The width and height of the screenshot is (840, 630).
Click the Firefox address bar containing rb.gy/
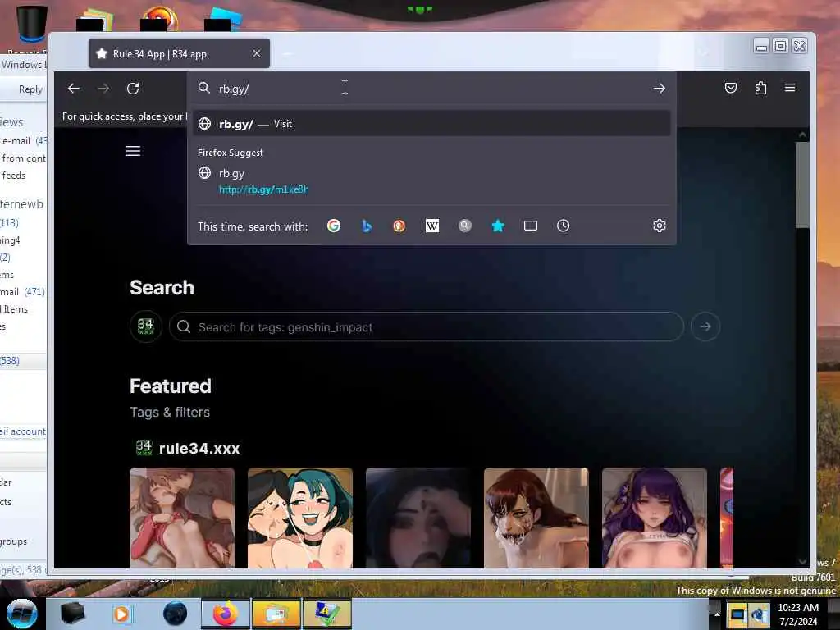tap(431, 89)
